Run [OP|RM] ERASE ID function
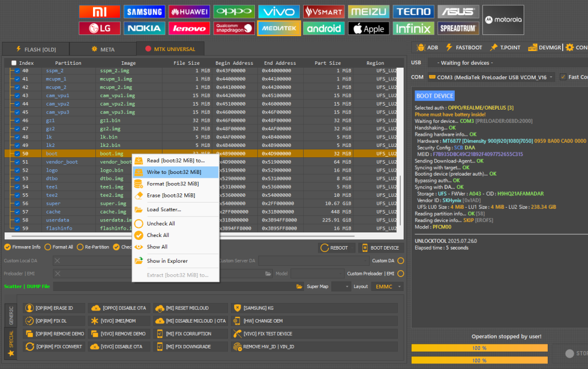The width and height of the screenshot is (588, 369). [54, 308]
